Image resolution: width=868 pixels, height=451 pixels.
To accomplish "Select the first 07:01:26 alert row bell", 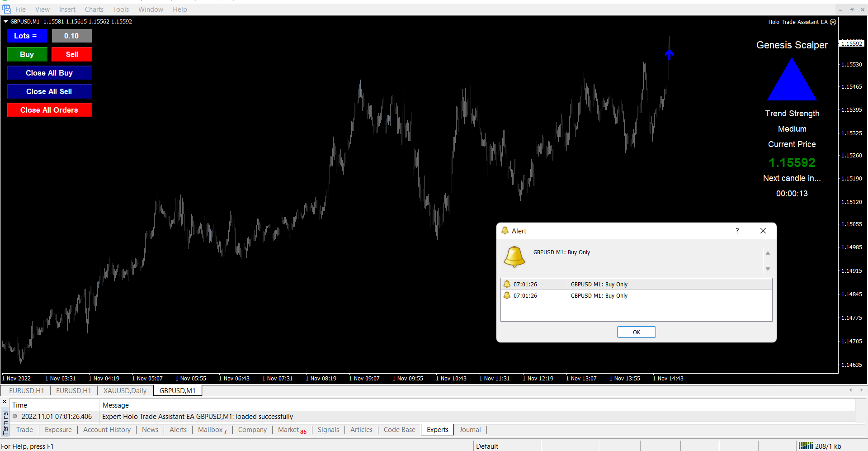I will tap(507, 284).
